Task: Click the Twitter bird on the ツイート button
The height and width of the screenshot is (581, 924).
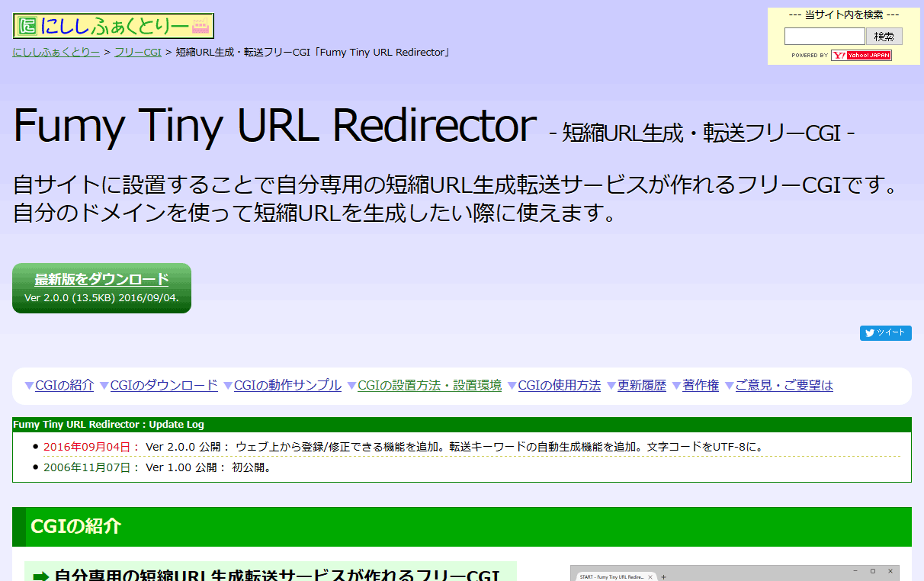Action: pos(868,332)
